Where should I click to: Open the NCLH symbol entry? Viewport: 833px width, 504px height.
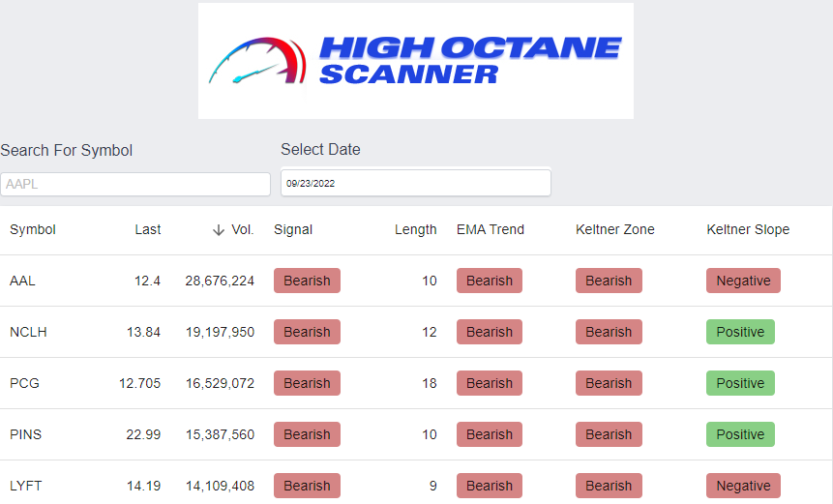point(28,332)
